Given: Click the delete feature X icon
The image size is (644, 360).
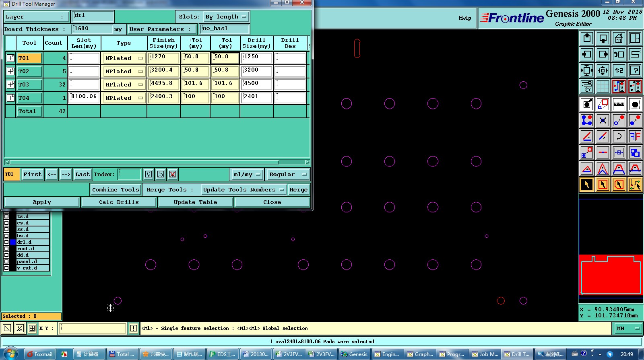Looking at the screenshot, I should [x=603, y=120].
